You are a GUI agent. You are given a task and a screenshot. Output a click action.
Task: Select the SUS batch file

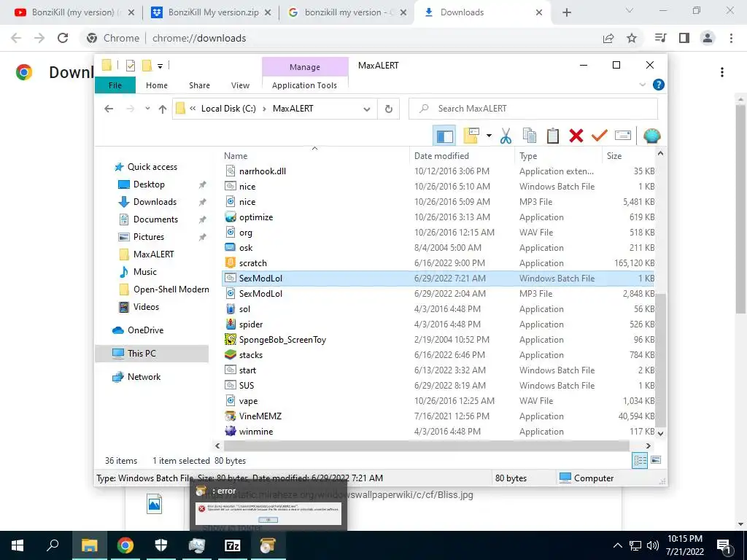point(247,385)
